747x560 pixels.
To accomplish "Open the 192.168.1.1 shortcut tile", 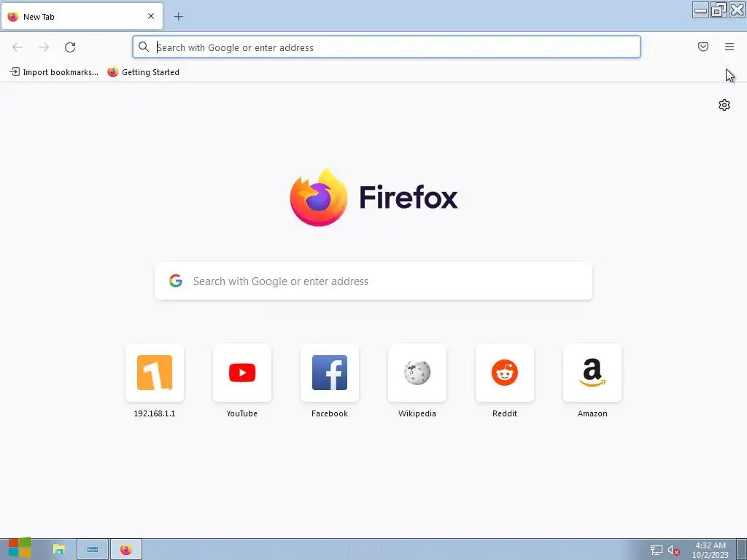I will (x=155, y=373).
